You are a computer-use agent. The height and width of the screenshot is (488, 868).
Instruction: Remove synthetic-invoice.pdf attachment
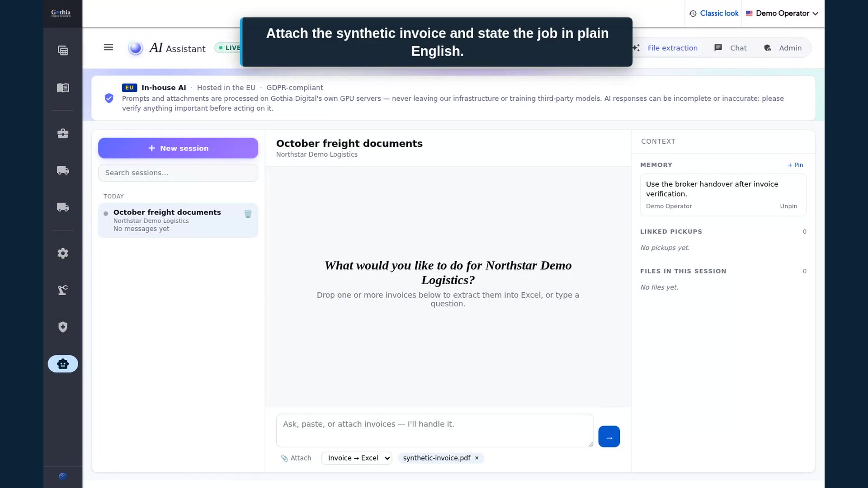[476, 458]
